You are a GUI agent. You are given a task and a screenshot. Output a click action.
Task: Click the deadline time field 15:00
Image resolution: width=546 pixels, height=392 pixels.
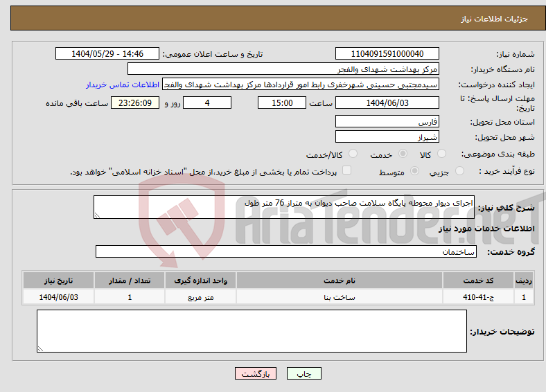coord(282,103)
